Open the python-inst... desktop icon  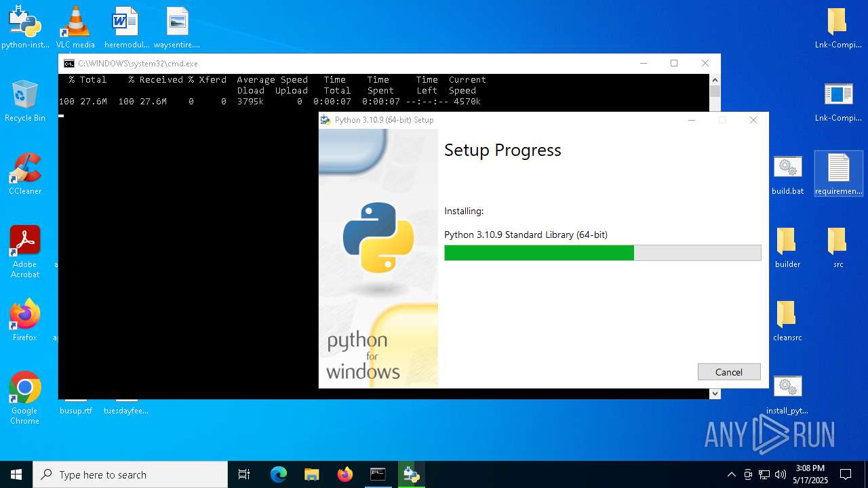click(25, 27)
